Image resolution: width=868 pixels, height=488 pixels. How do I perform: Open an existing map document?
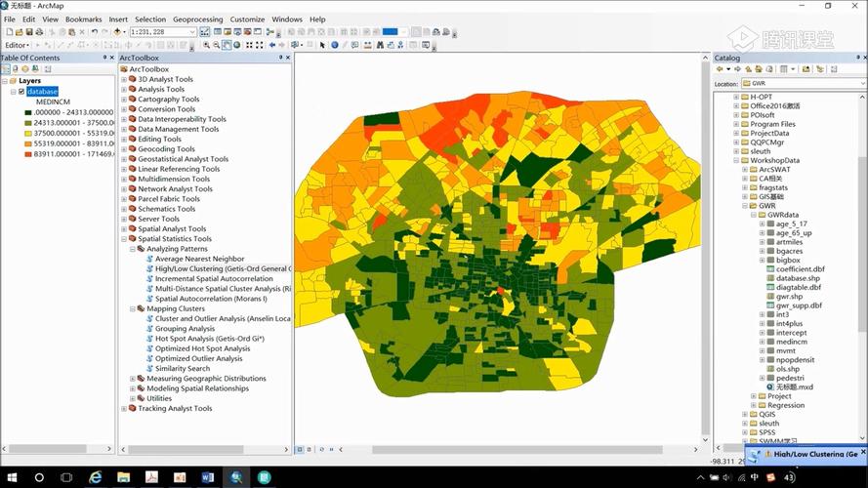point(20,32)
